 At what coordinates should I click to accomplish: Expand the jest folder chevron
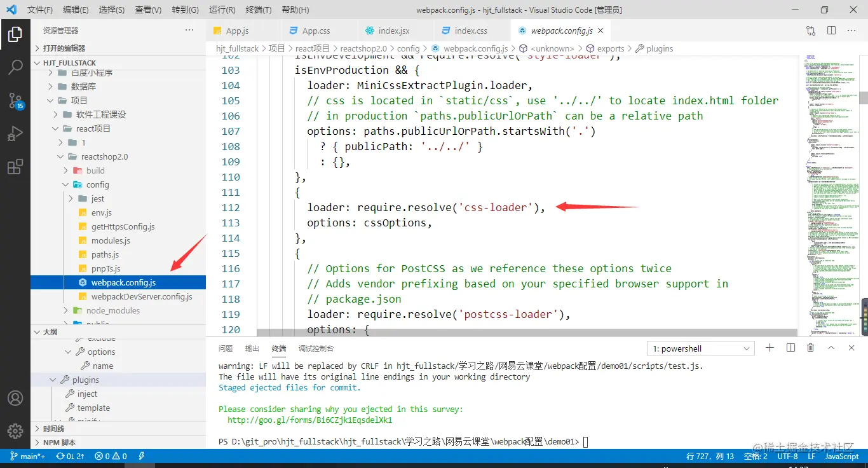coord(71,198)
